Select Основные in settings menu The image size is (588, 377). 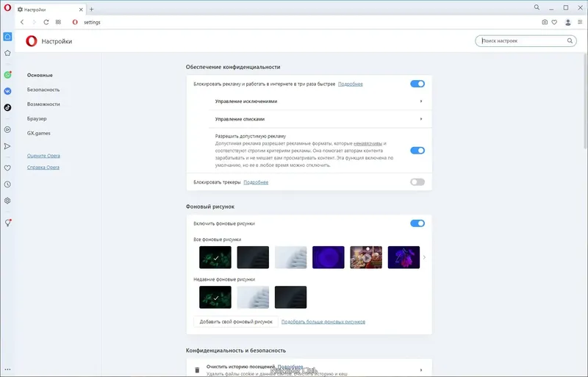pos(40,75)
